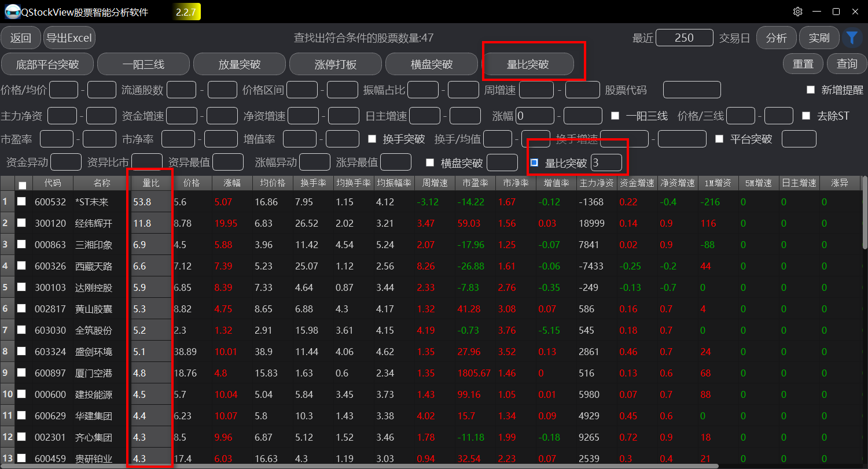Click the 资金异动 input field
This screenshot has width=868, height=469.
tap(67, 162)
